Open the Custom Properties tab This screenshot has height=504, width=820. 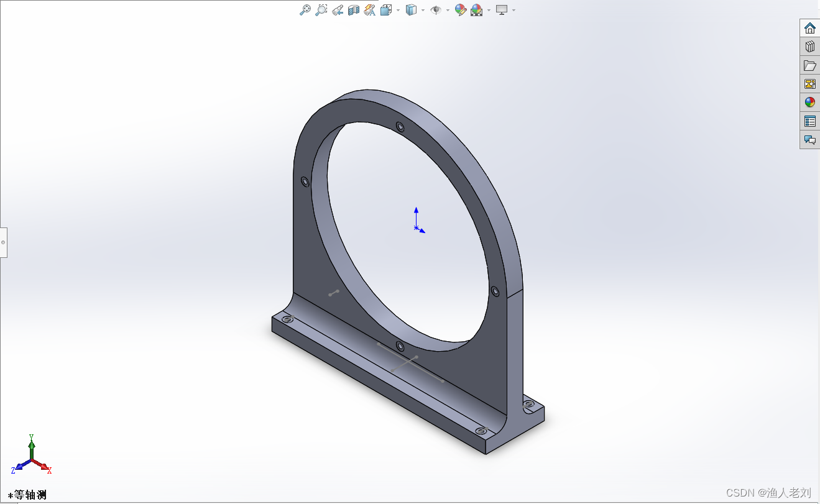coord(809,121)
